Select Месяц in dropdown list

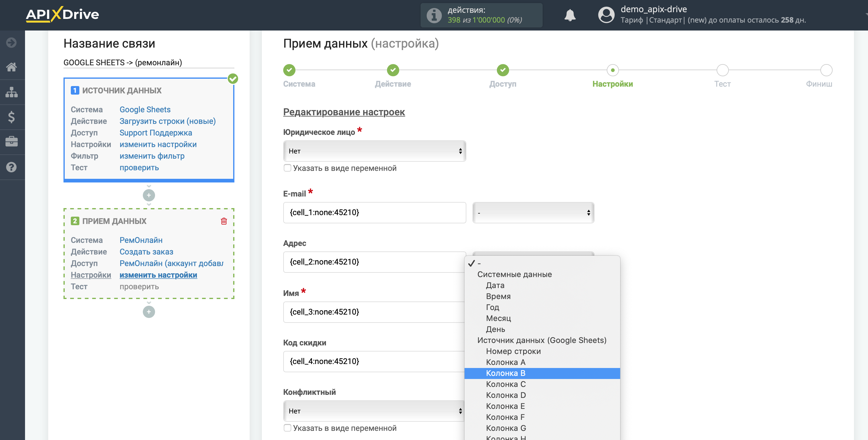[x=542, y=318]
